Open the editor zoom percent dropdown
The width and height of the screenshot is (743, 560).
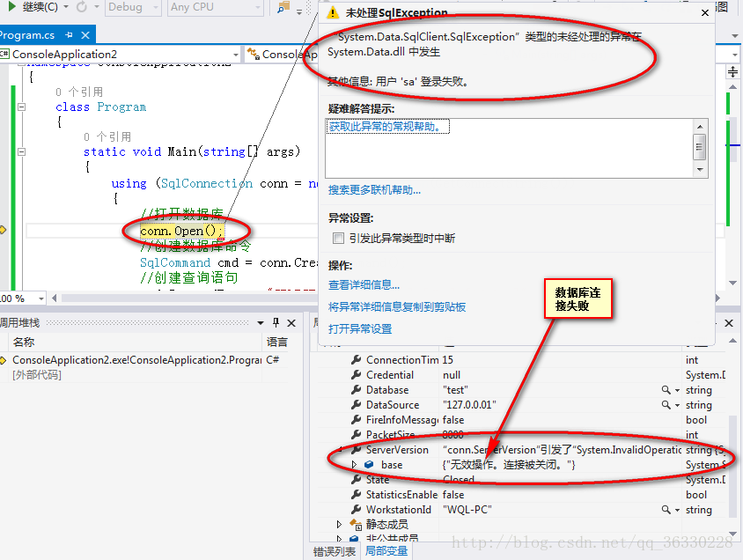point(41,298)
